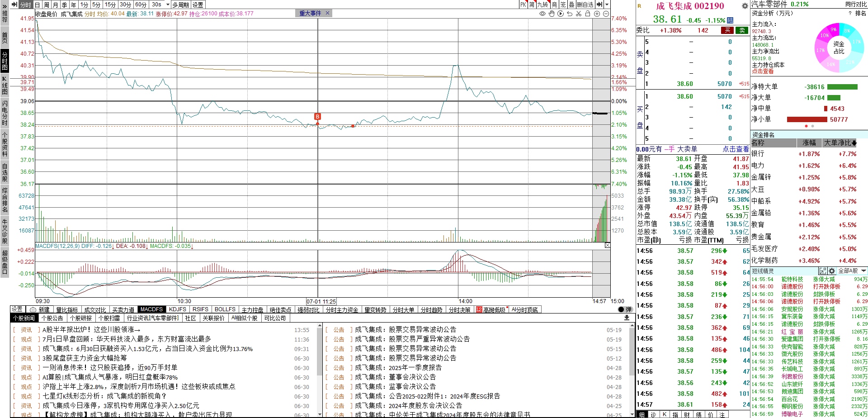868x418 pixels.
Task: Switch to the 日 daily period tab
Action: click(38, 5)
